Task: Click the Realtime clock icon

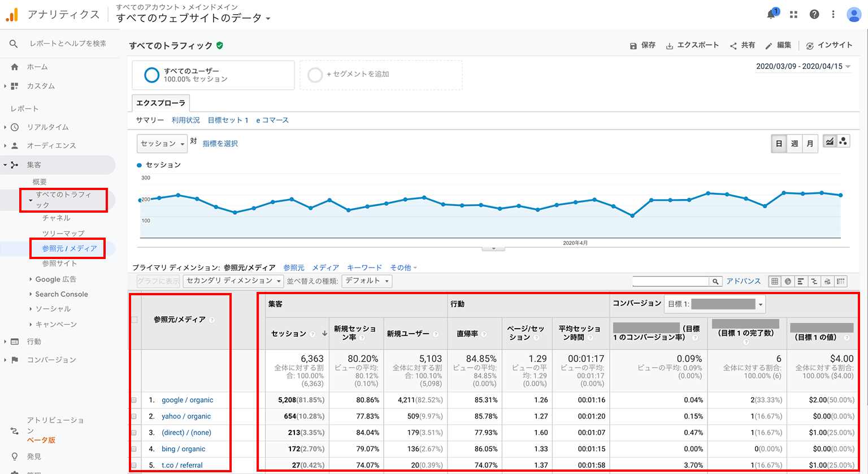Action: (15, 127)
